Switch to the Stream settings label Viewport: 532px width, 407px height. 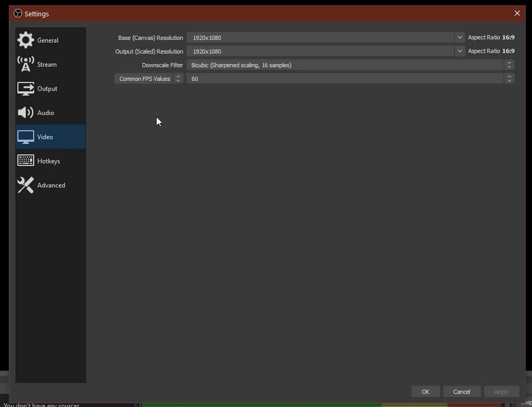[x=47, y=65]
